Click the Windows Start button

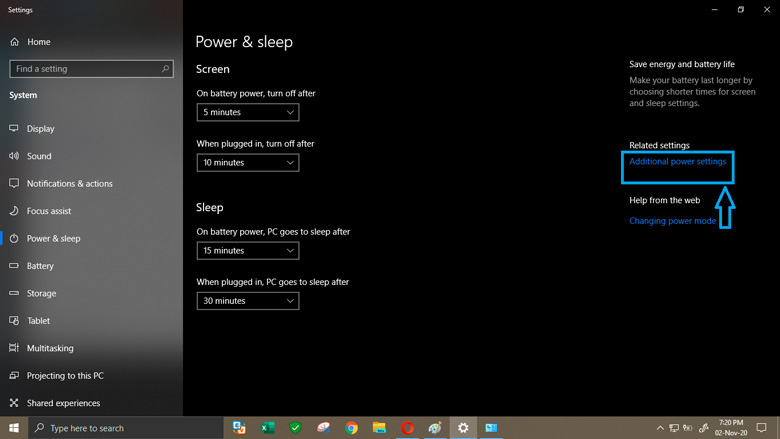[x=14, y=428]
